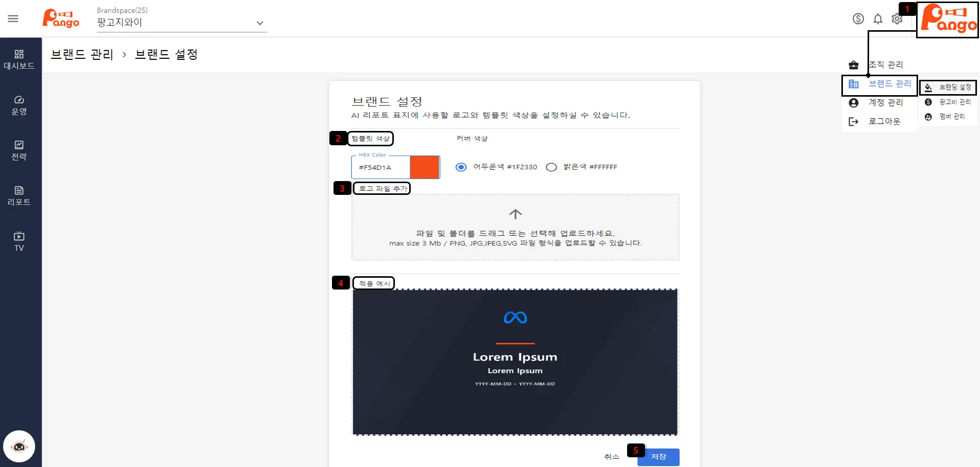Click the dollar coin icon in header

[858, 19]
